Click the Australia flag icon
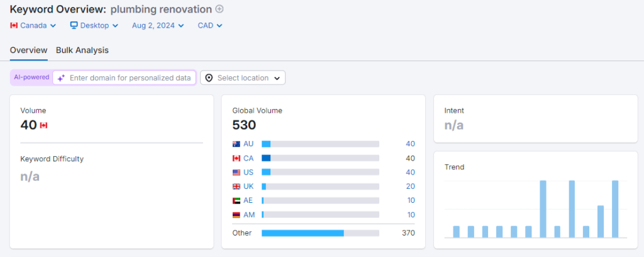The image size is (644, 257). coord(236,144)
